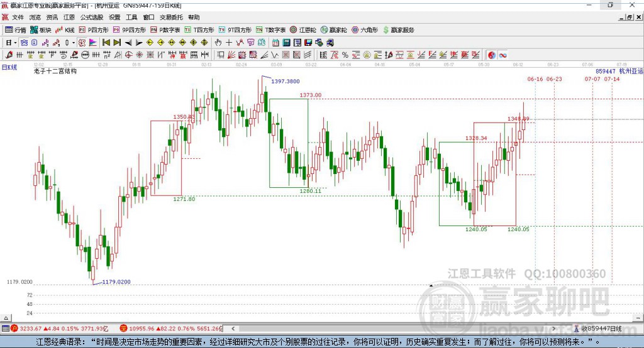
Task: Step chart right with black right arrow
Action: (x=139, y=43)
